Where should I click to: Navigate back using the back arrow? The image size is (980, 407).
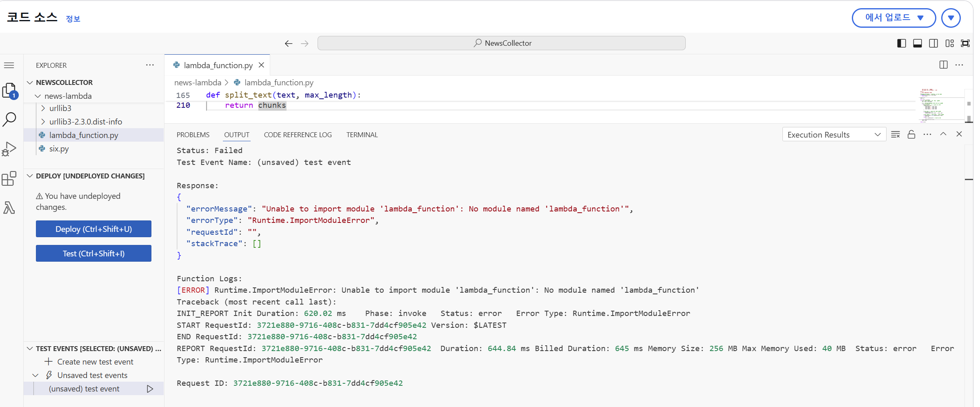(x=289, y=43)
